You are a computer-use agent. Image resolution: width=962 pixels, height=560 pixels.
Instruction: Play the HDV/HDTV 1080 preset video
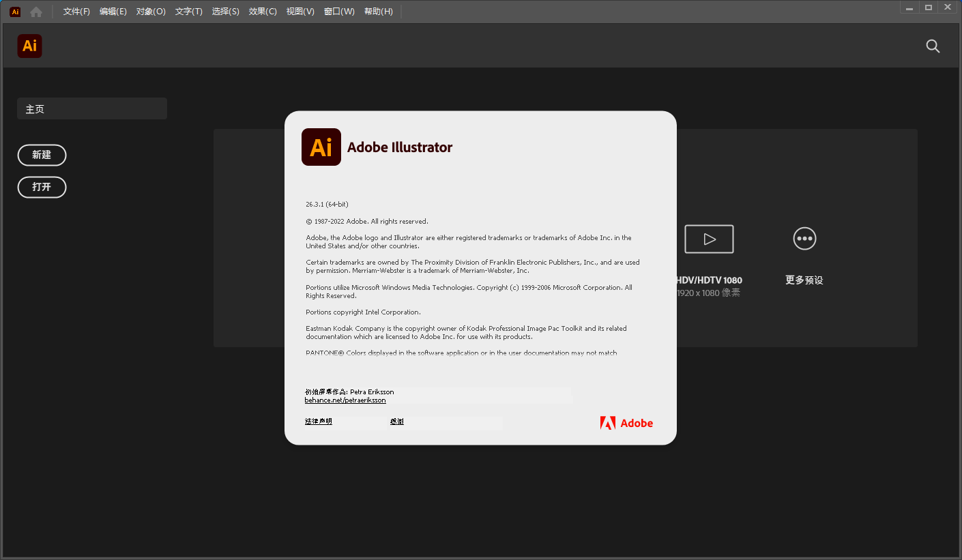[x=709, y=239]
